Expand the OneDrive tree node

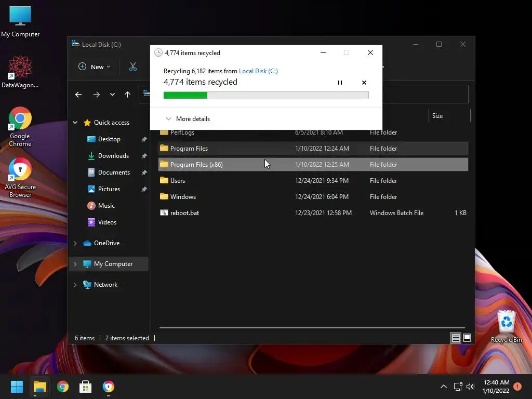tap(75, 243)
